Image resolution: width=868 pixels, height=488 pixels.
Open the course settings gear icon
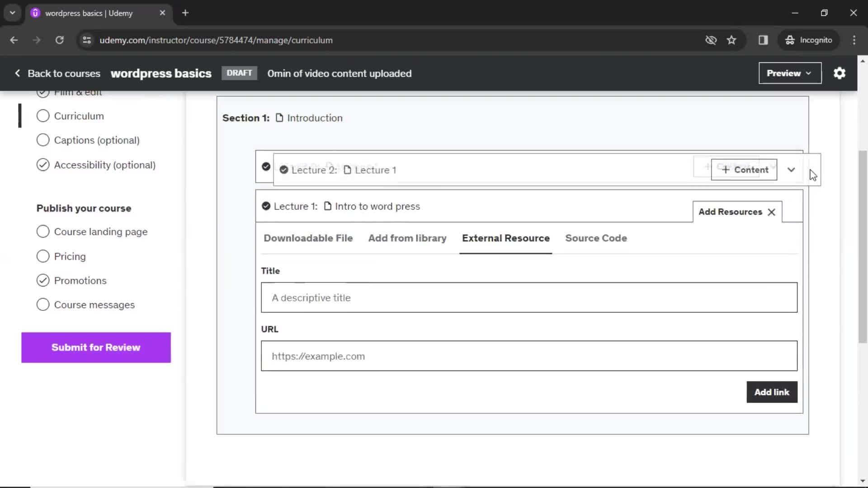pos(840,73)
